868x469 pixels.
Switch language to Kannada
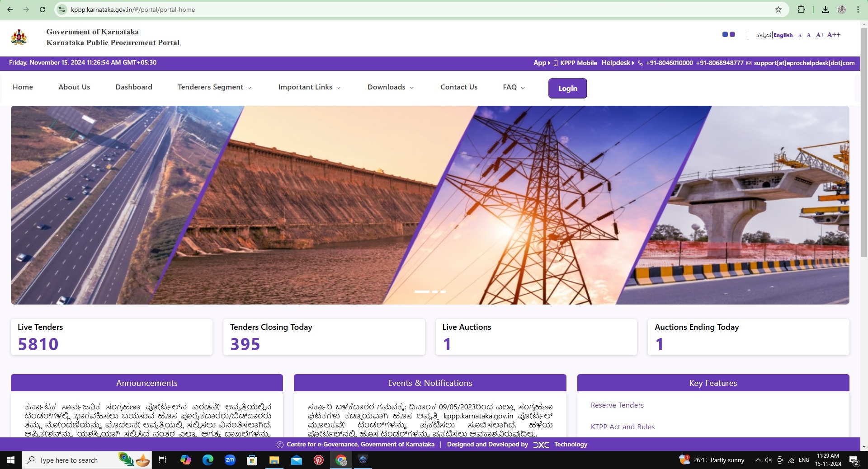[x=764, y=35]
